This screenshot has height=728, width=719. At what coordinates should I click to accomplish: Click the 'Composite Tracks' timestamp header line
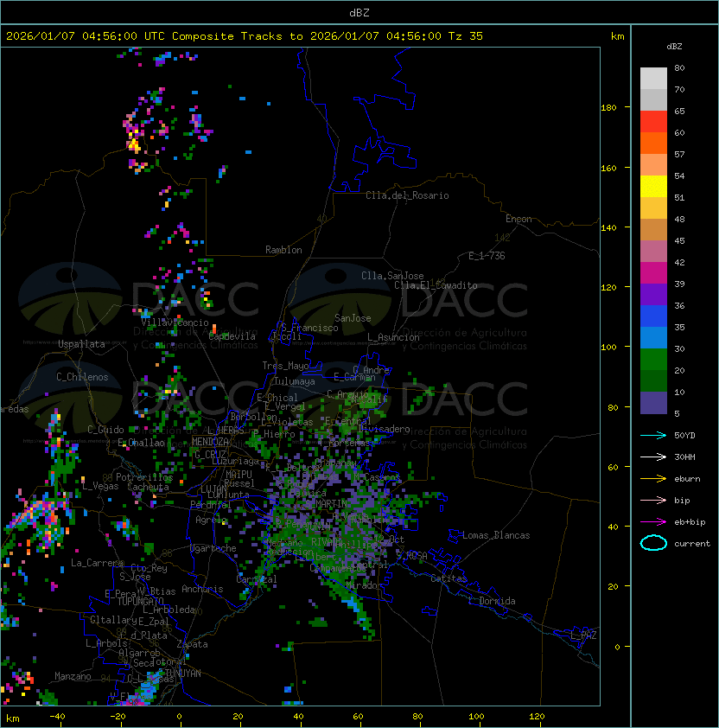pyautogui.click(x=245, y=35)
